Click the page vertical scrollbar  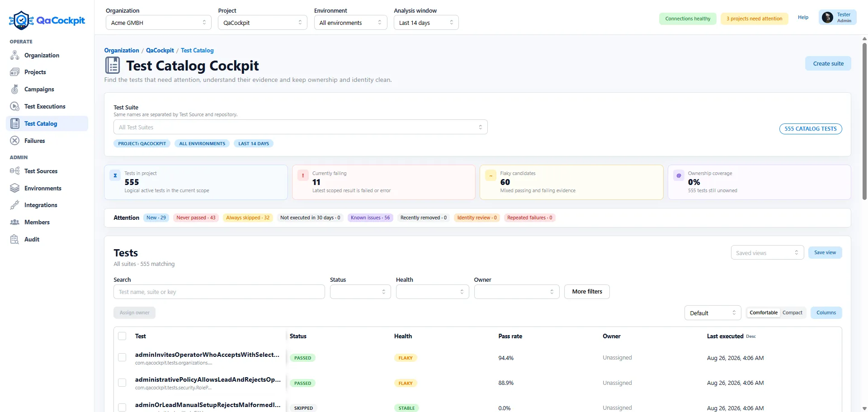pyautogui.click(x=864, y=122)
